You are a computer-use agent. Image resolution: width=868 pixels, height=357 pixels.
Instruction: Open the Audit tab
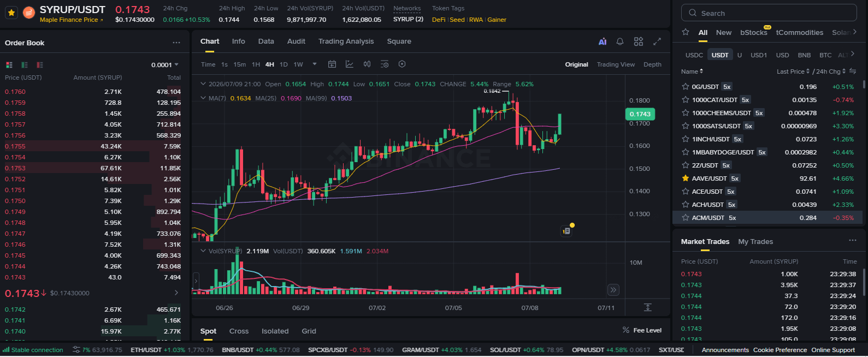coord(296,41)
